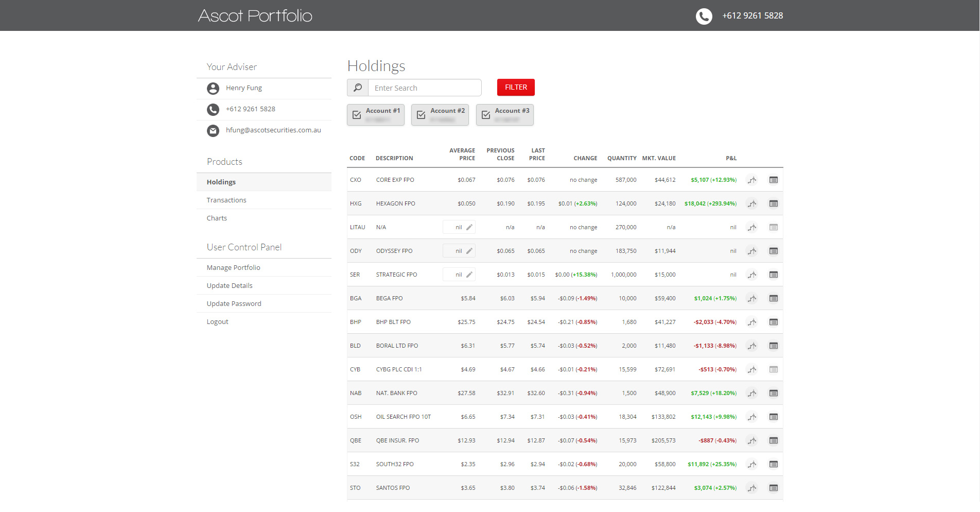This screenshot has width=980, height=512.
Task: Open the Manage Portfolio page
Action: click(233, 267)
